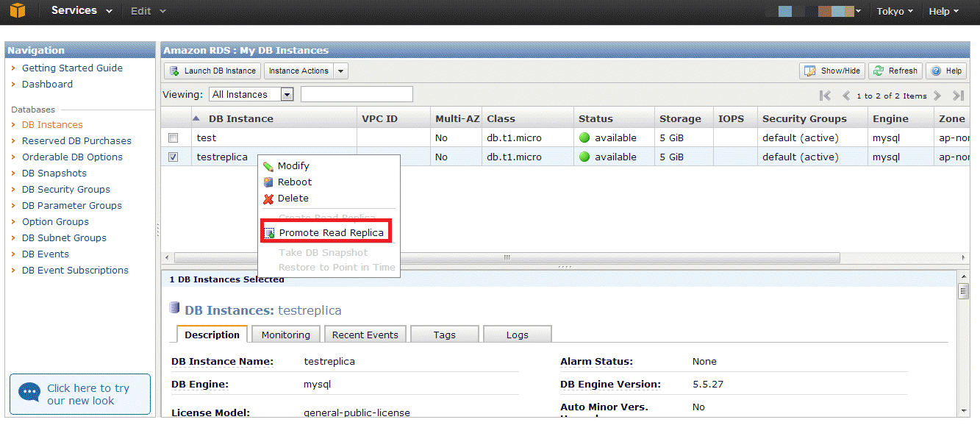Sort the table by Class column
The height and width of the screenshot is (425, 980).
pyautogui.click(x=528, y=118)
